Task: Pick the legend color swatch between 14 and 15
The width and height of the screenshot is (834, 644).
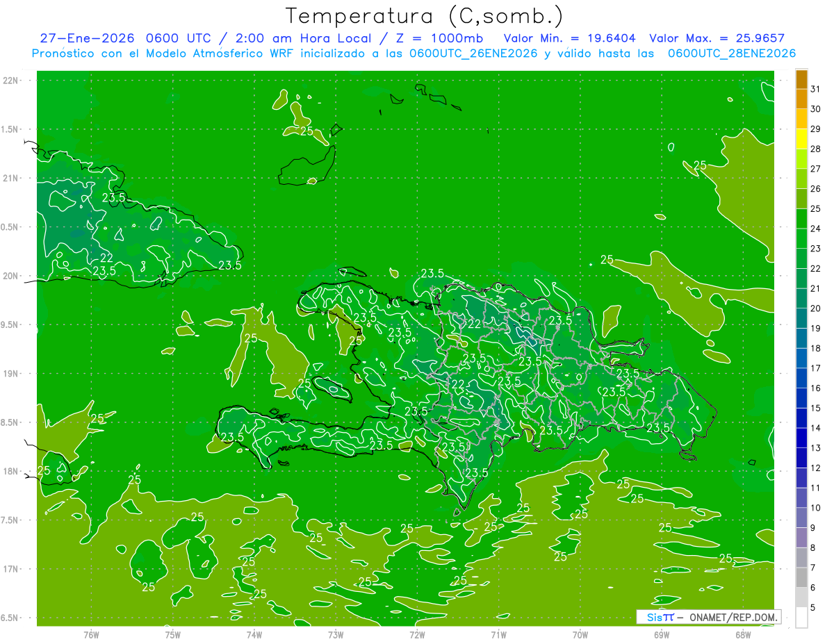Action: (x=801, y=418)
